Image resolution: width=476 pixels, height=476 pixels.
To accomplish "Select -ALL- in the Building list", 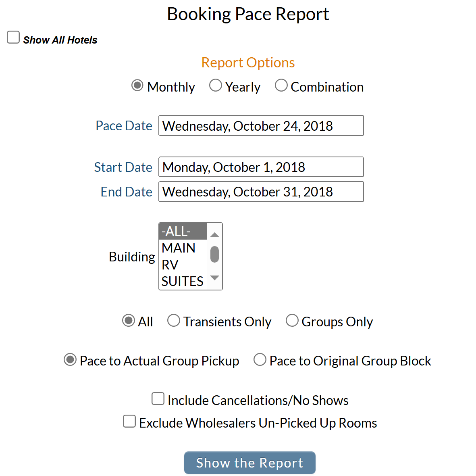I will 176,231.
